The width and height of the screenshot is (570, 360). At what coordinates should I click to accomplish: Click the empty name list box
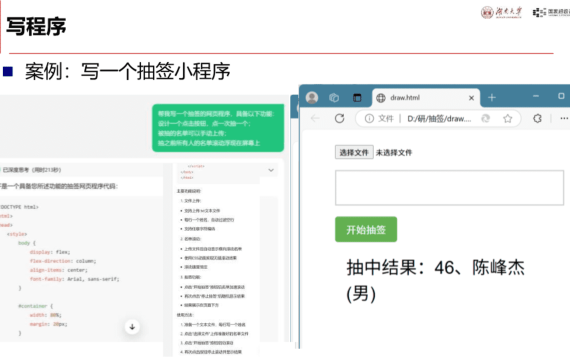[449, 188]
